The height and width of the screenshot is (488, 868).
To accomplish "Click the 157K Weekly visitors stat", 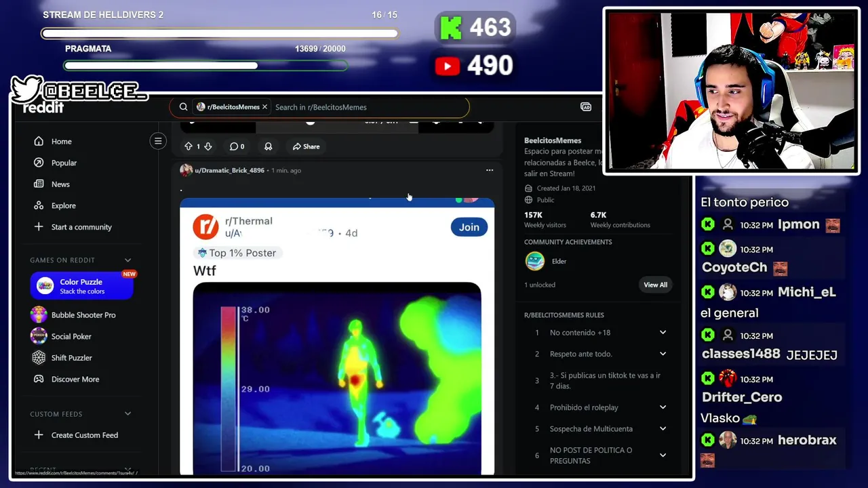I will [545, 220].
